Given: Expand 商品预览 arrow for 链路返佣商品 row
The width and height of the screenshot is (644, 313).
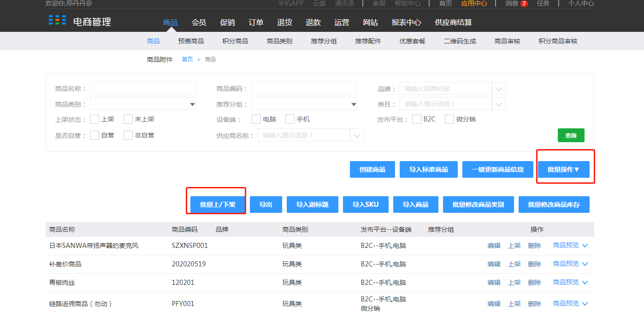Looking at the screenshot, I should [585, 304].
